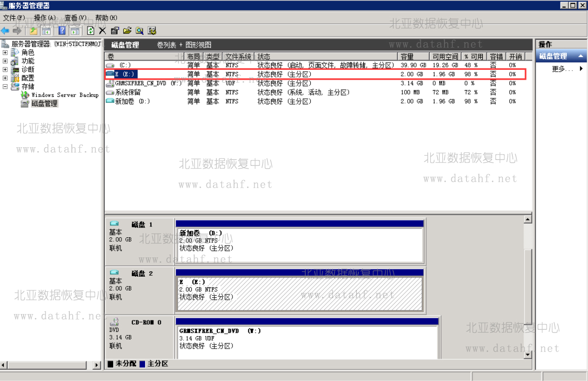Expand the 功能 tree node
The image size is (588, 381).
[x=5, y=61]
